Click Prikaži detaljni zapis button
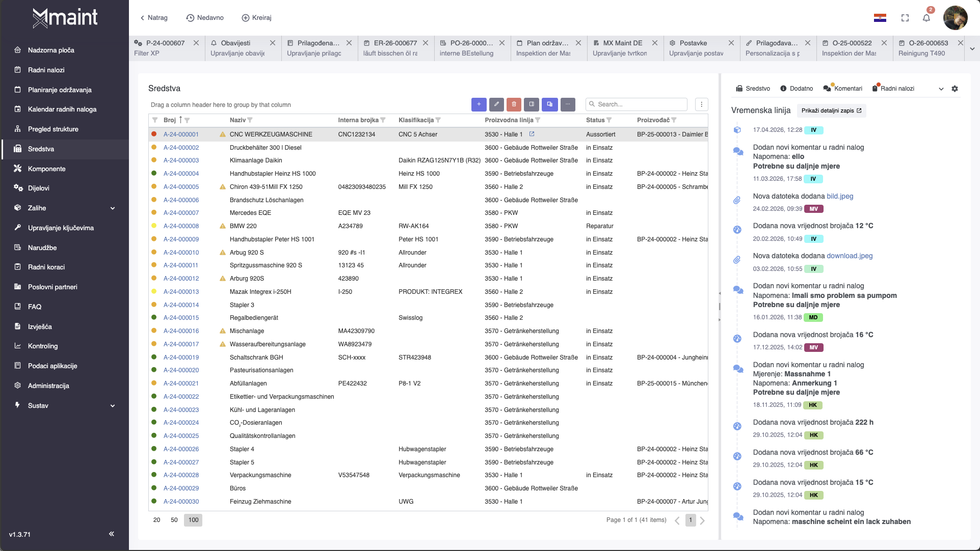This screenshot has height=551, width=980. tap(831, 111)
